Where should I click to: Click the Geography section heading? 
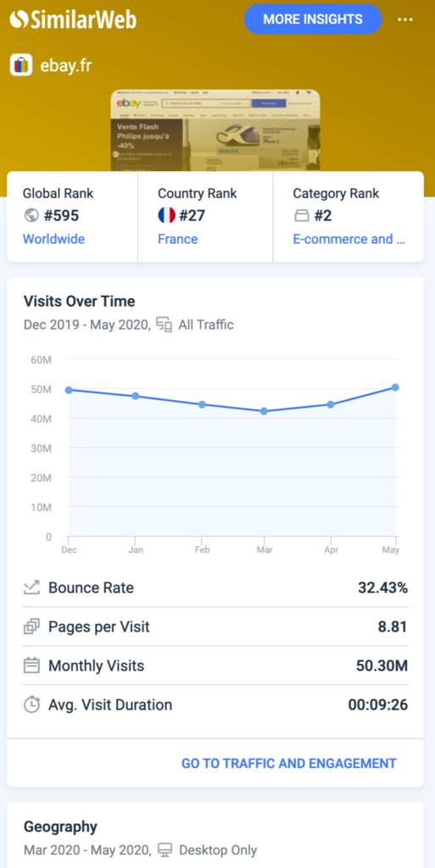point(60,827)
